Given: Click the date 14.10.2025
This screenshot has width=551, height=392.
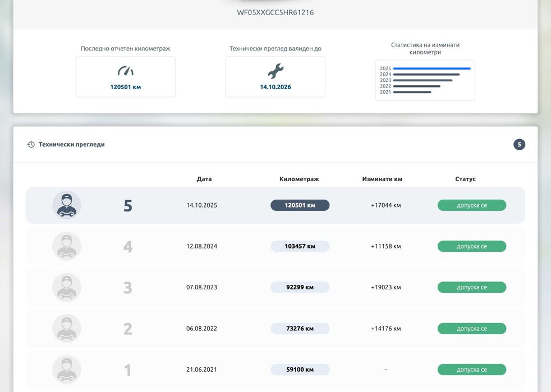Looking at the screenshot, I should pyautogui.click(x=201, y=205).
